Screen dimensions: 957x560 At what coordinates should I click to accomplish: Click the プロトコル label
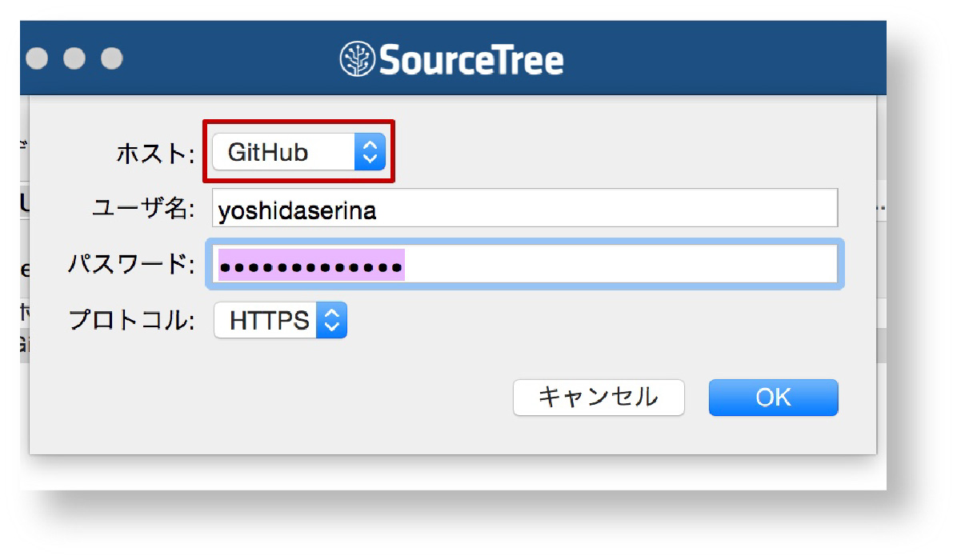coord(132,321)
